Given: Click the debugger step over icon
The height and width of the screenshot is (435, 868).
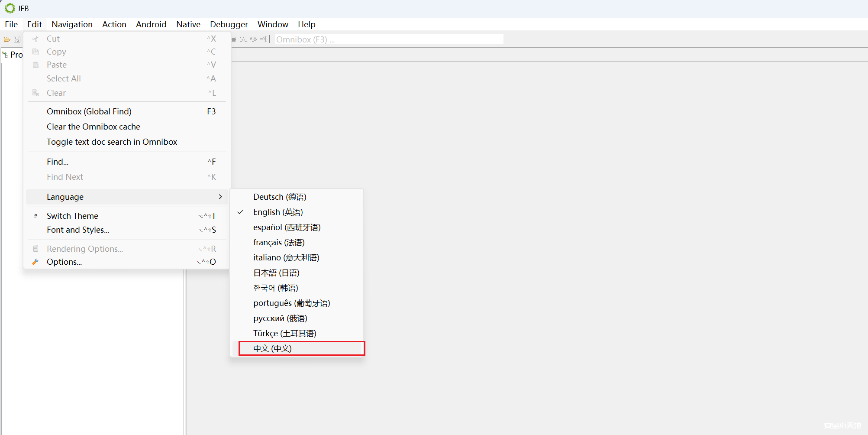Looking at the screenshot, I should pyautogui.click(x=253, y=39).
